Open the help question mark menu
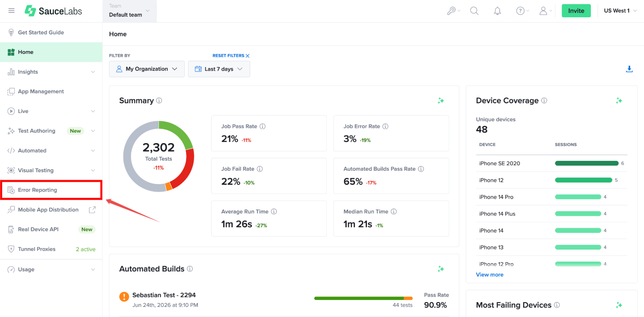 point(523,11)
